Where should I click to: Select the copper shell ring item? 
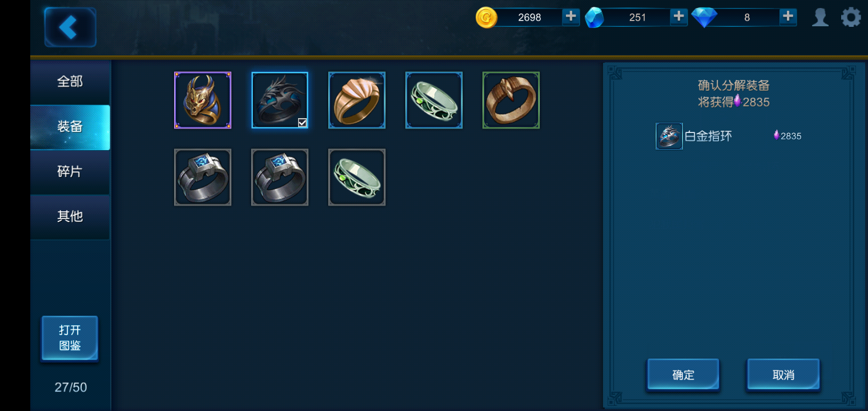coord(357,100)
